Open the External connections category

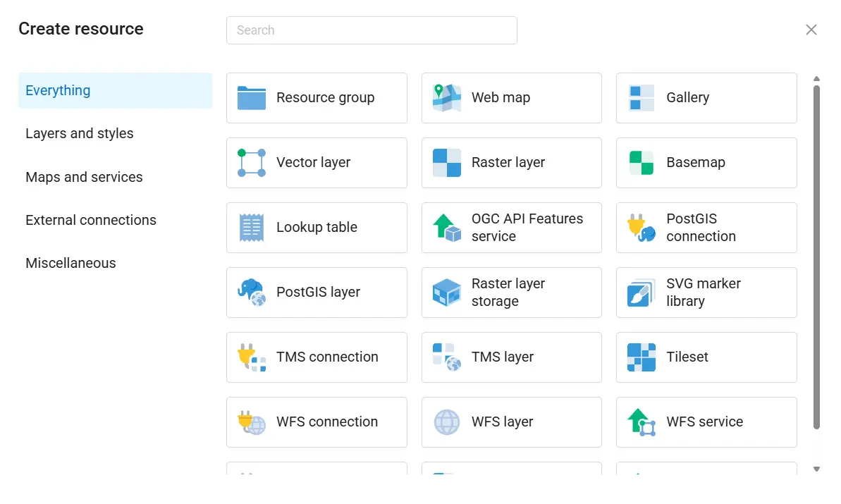(116, 220)
